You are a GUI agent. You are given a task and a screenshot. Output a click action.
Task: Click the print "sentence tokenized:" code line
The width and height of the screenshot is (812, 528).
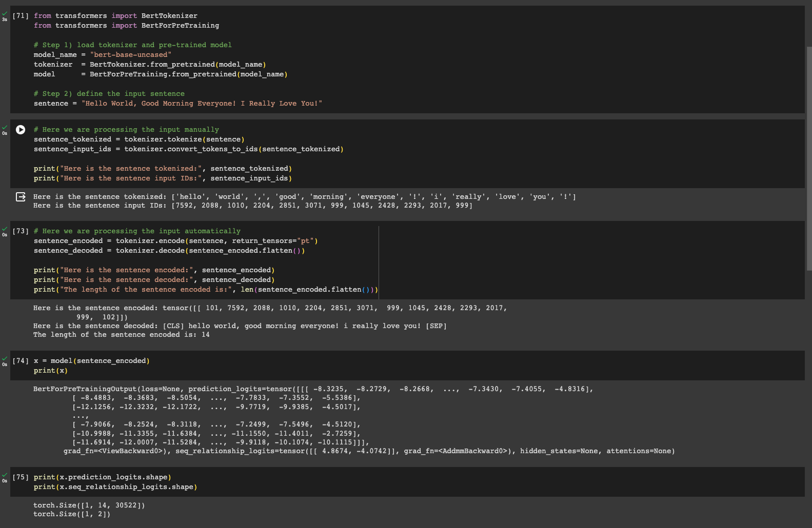click(163, 169)
